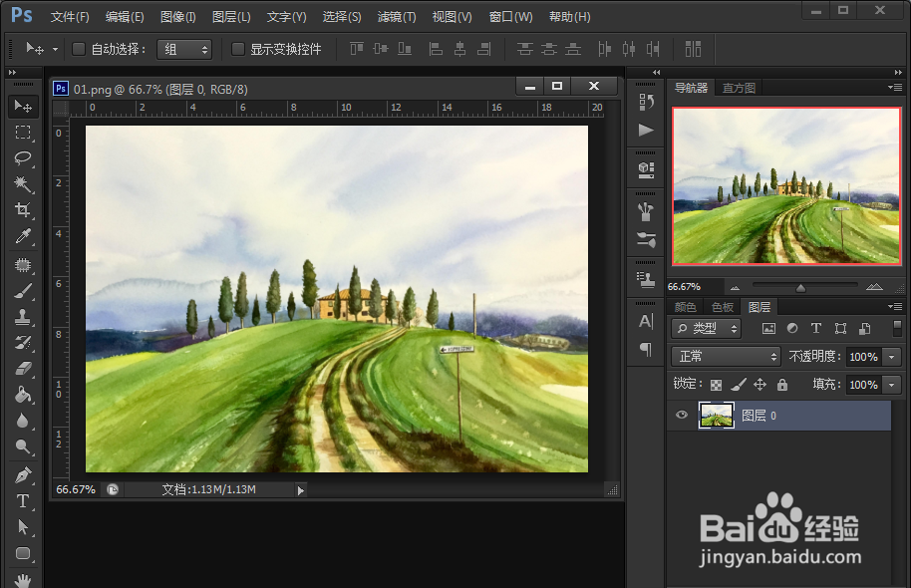The width and height of the screenshot is (911, 588).
Task: Select the Rectangular Marquee tool
Action: coord(23,133)
